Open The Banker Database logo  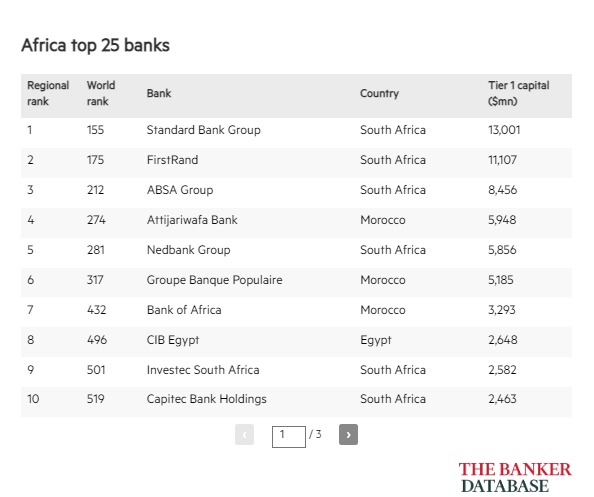pyautogui.click(x=515, y=477)
